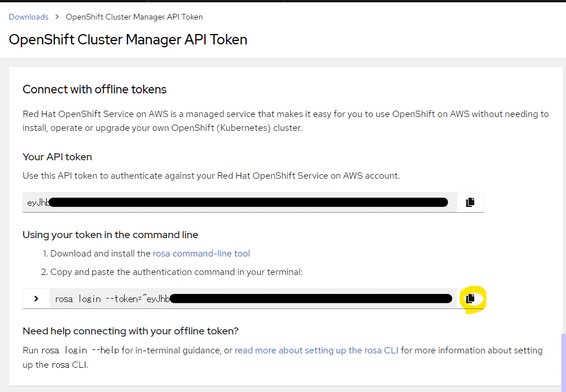Viewport: 566px width, 392px height.
Task: Click inside the API token text field
Action: [x=239, y=202]
